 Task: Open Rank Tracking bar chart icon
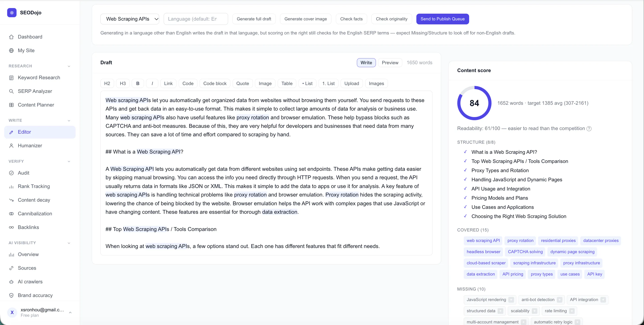tap(11, 187)
